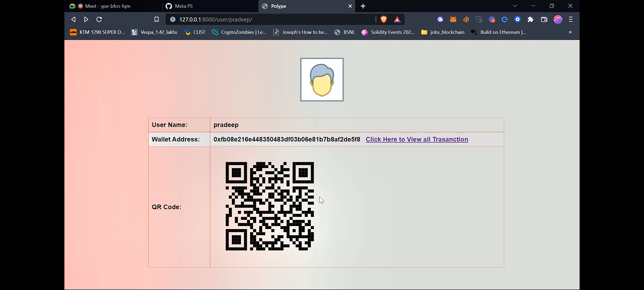Open Joseph's How to be... bookmark
This screenshot has height=290, width=644.
pos(300,32)
